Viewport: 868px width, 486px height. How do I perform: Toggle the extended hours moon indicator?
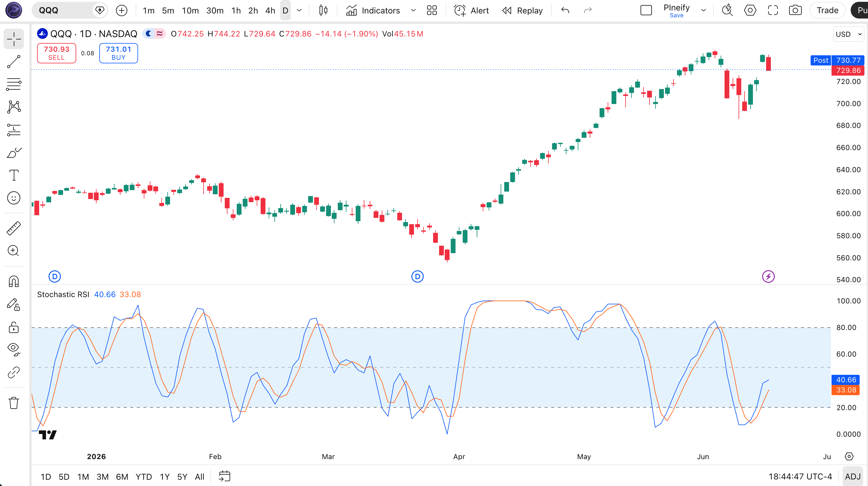coord(148,34)
